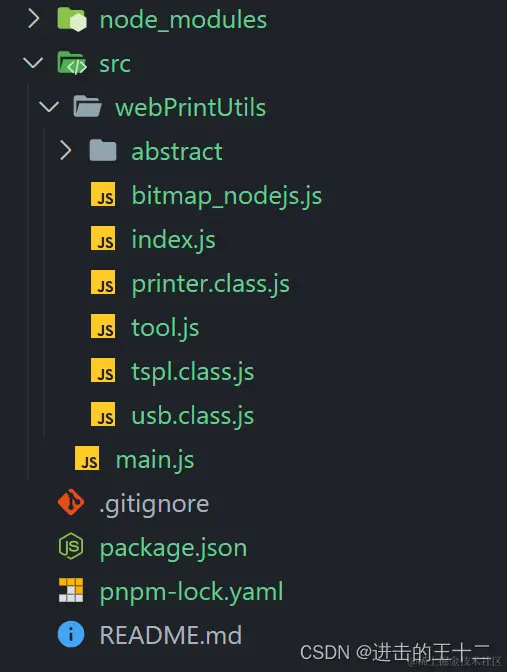
Task: Open tspl.class.js file
Action: pos(192,371)
